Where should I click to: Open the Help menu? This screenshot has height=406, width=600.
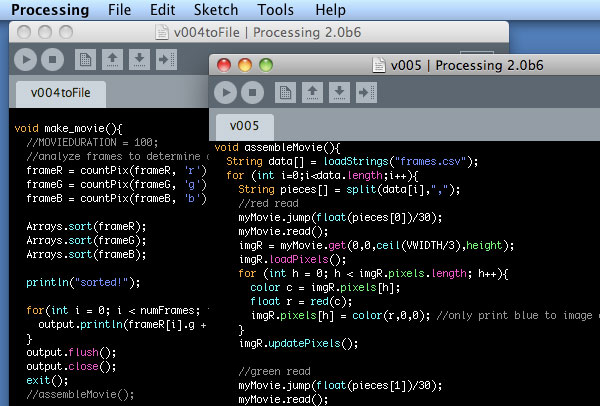[x=330, y=10]
